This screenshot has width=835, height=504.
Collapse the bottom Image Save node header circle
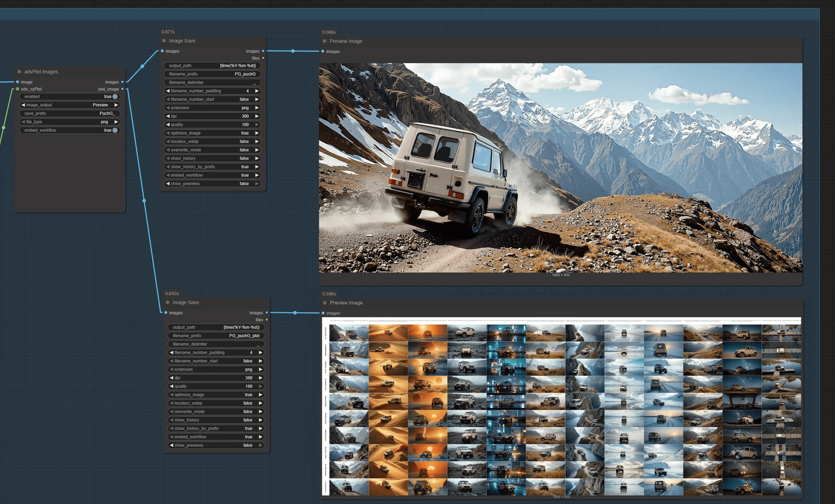click(x=167, y=302)
